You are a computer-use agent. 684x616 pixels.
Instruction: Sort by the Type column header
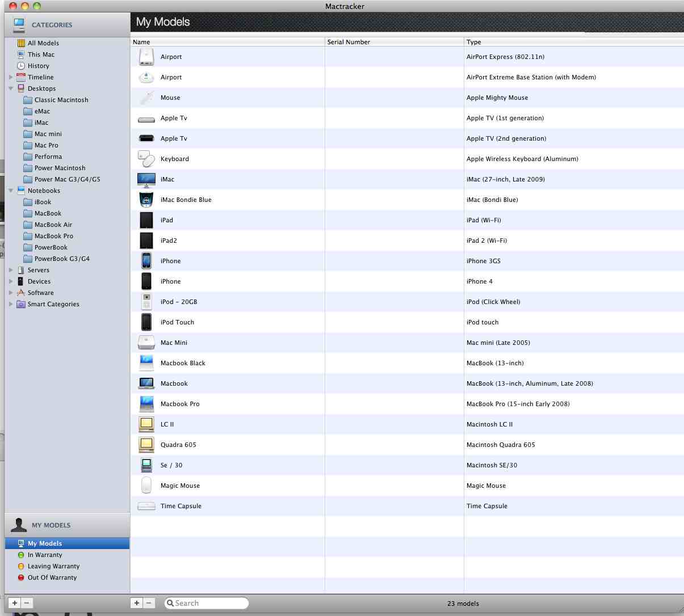click(x=574, y=42)
